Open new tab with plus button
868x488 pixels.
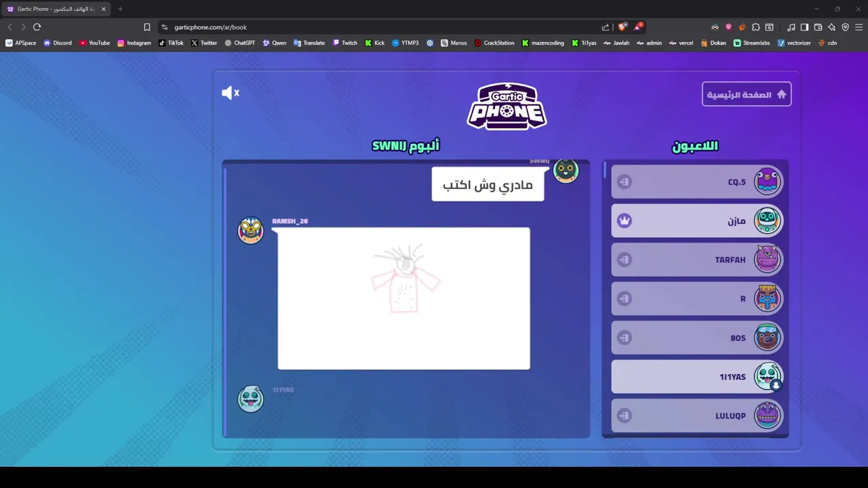coord(120,9)
